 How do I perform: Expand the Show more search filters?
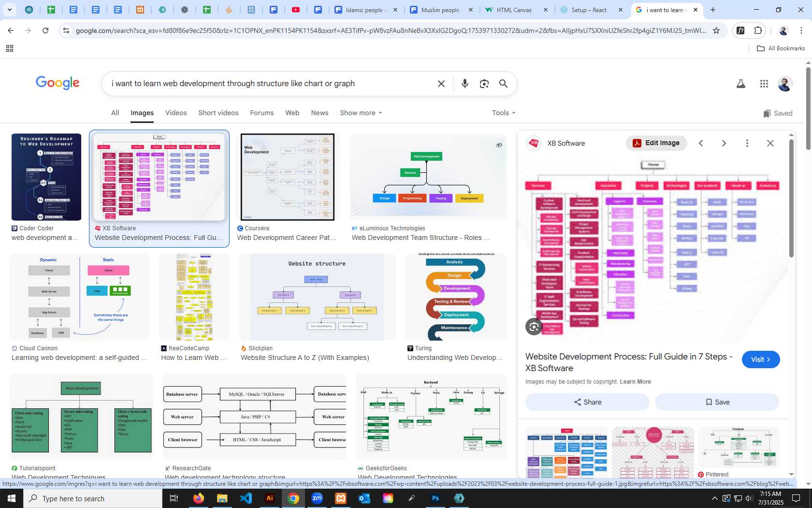(x=361, y=113)
